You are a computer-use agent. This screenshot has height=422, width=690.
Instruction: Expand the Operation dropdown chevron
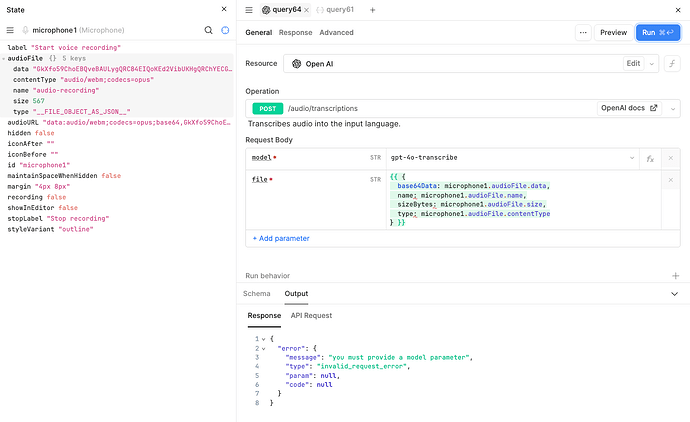(x=672, y=109)
